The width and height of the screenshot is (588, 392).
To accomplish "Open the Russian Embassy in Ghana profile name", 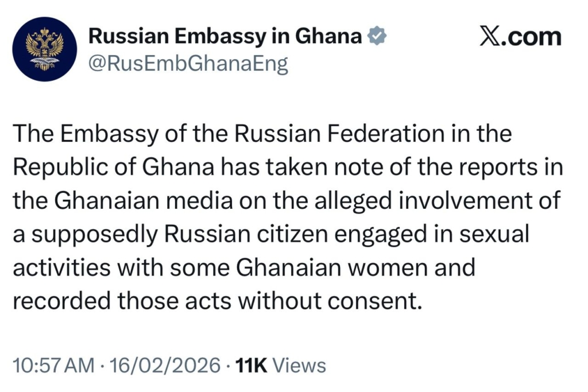I will 225,37.
